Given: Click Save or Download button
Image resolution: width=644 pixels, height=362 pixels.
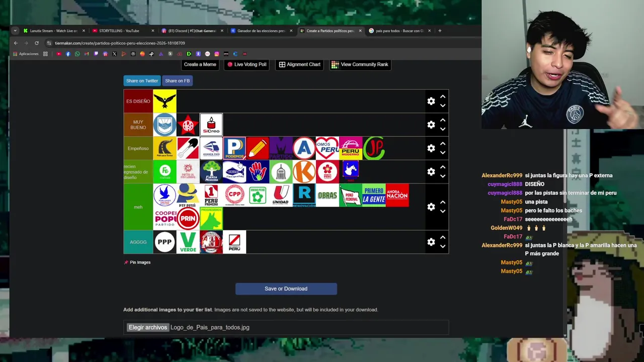Looking at the screenshot, I should tap(286, 289).
